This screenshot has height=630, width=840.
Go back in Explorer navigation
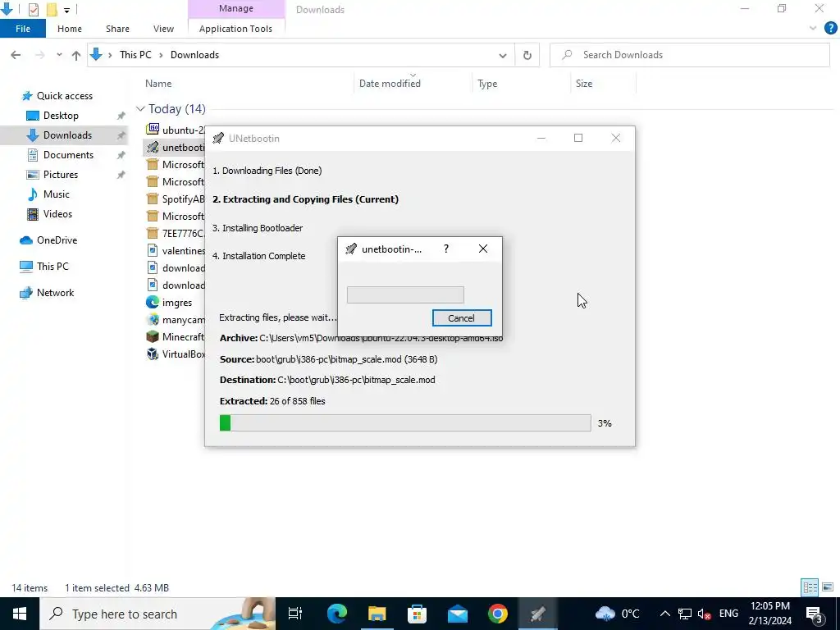coord(16,55)
